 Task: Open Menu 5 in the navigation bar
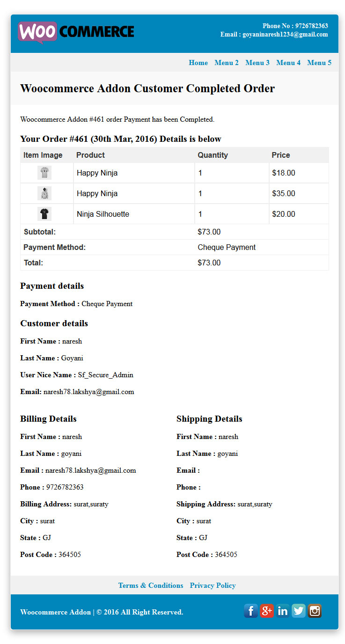pyautogui.click(x=319, y=63)
